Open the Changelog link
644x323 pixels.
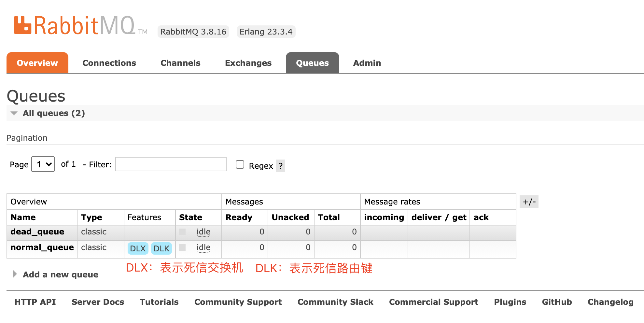[x=610, y=302]
